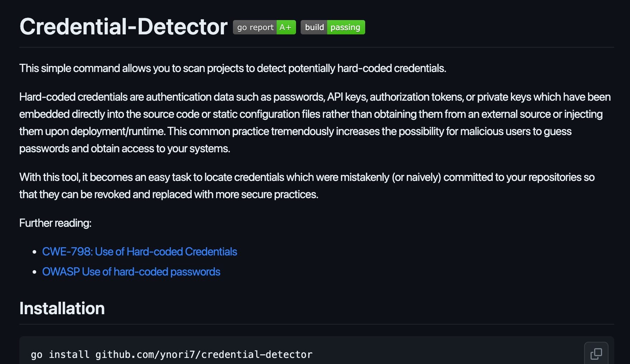Open the build passing badge
This screenshot has width=630, height=364.
pos(333,27)
